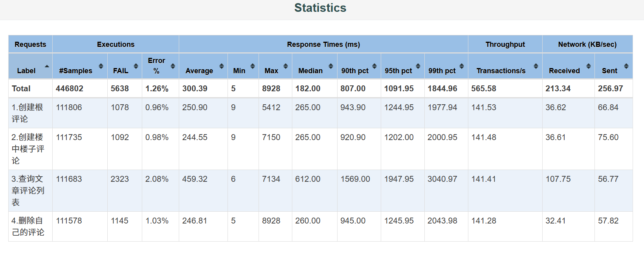644x253 pixels.
Task: Click the Network (KB/sec) group header
Action: [x=587, y=44]
